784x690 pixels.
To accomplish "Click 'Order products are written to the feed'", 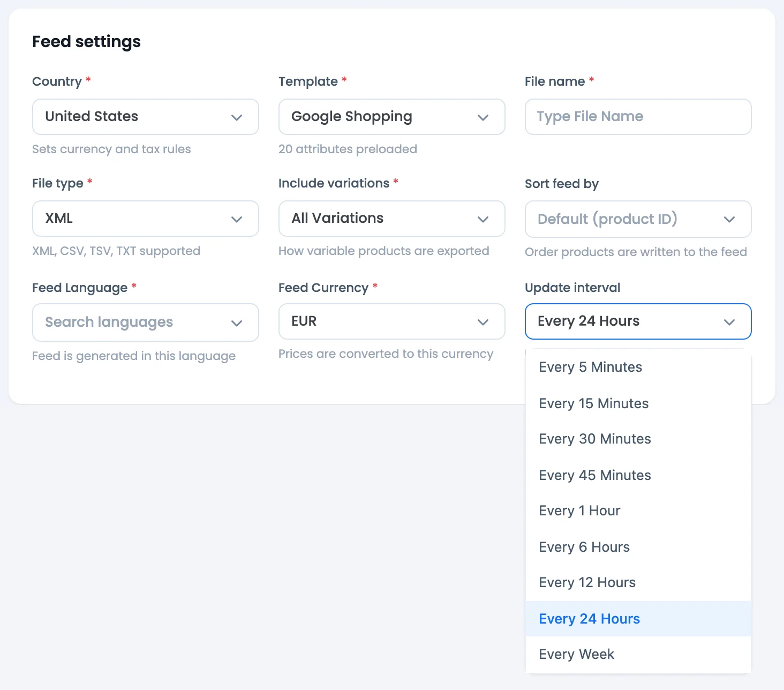I will point(636,252).
